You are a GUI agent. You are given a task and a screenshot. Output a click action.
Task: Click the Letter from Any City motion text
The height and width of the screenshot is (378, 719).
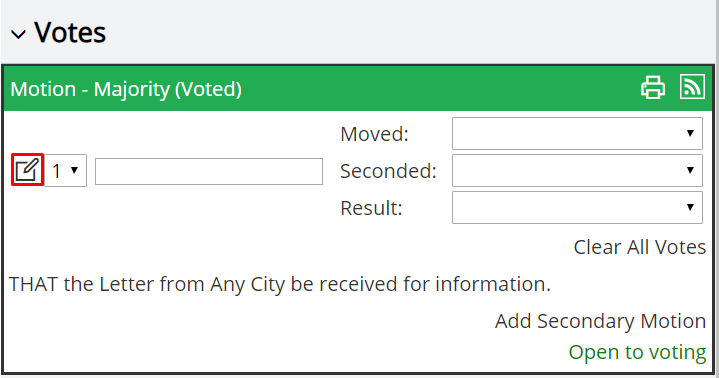[279, 284]
